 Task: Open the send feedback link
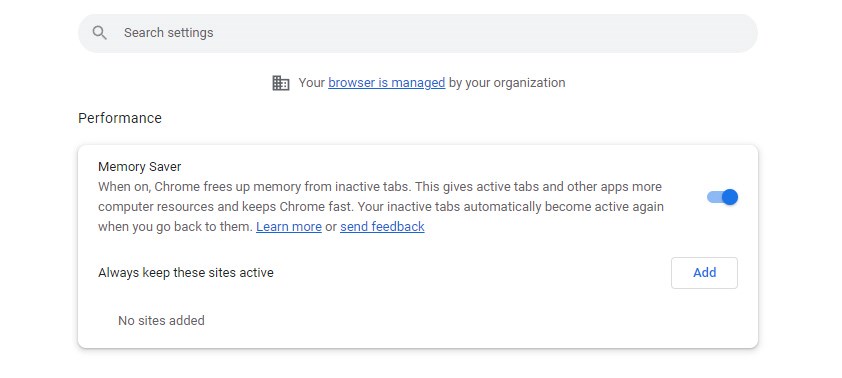pyautogui.click(x=382, y=227)
